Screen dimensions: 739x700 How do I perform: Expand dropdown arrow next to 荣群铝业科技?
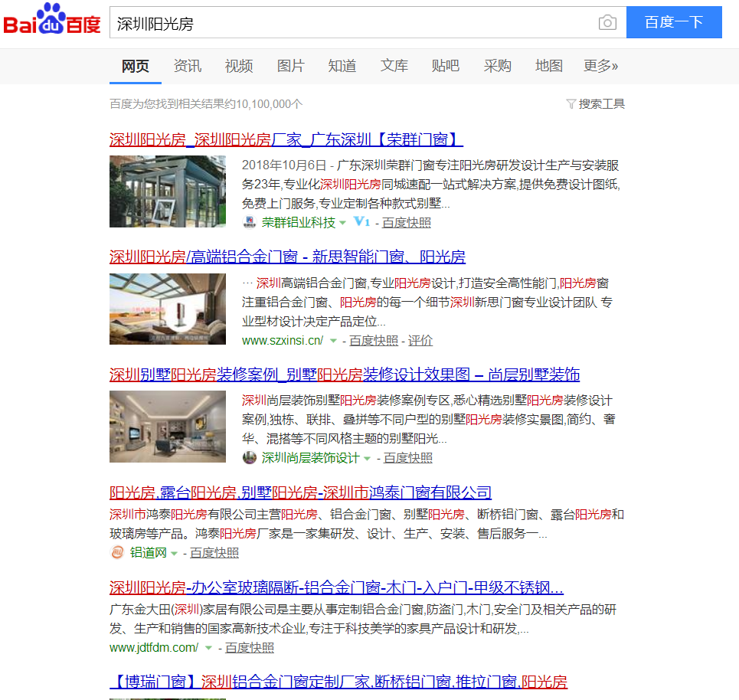(x=342, y=223)
